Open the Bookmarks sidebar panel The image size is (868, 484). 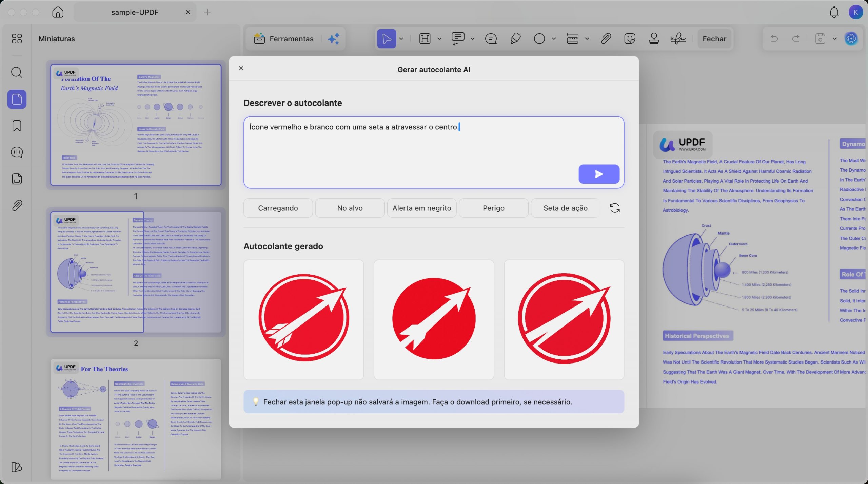pyautogui.click(x=17, y=126)
